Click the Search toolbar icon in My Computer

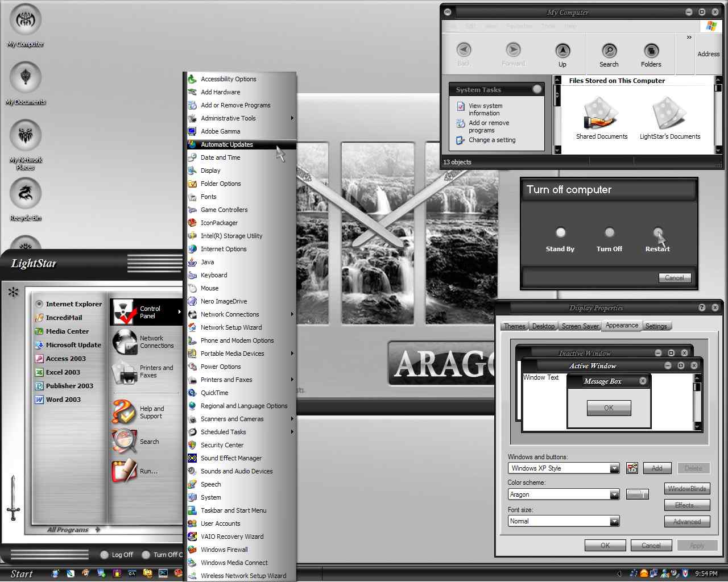point(609,51)
